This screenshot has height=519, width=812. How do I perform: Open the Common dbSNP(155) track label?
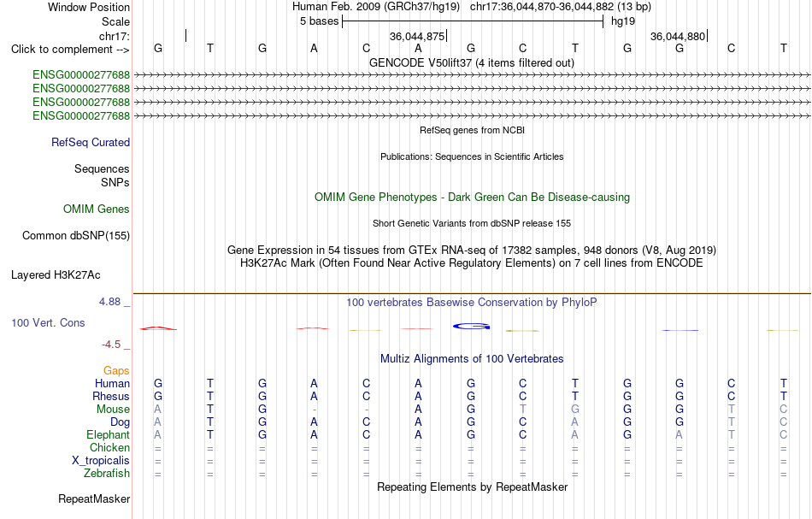coord(76,236)
